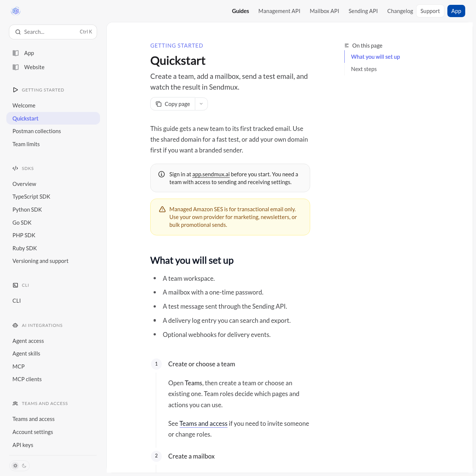
Task: Open Teams and access sidebar page
Action: (53, 419)
